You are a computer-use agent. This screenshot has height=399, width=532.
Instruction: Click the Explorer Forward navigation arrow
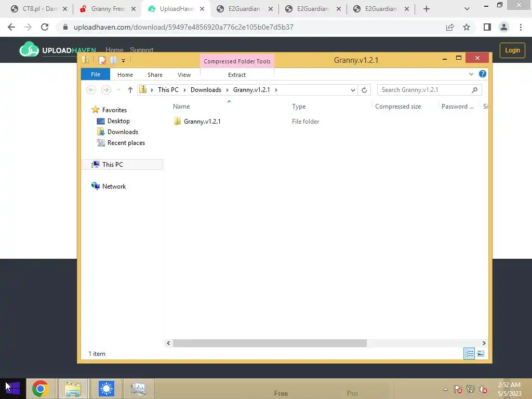coord(106,90)
